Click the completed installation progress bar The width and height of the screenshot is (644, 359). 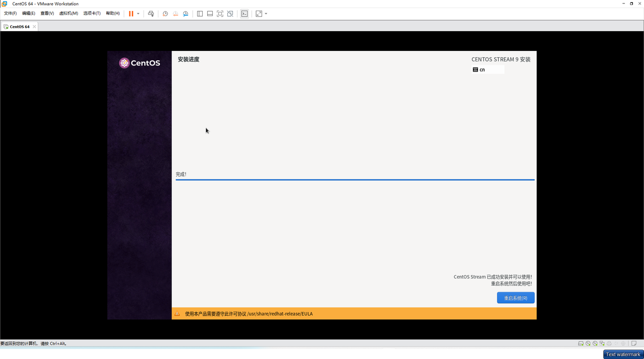pos(355,180)
